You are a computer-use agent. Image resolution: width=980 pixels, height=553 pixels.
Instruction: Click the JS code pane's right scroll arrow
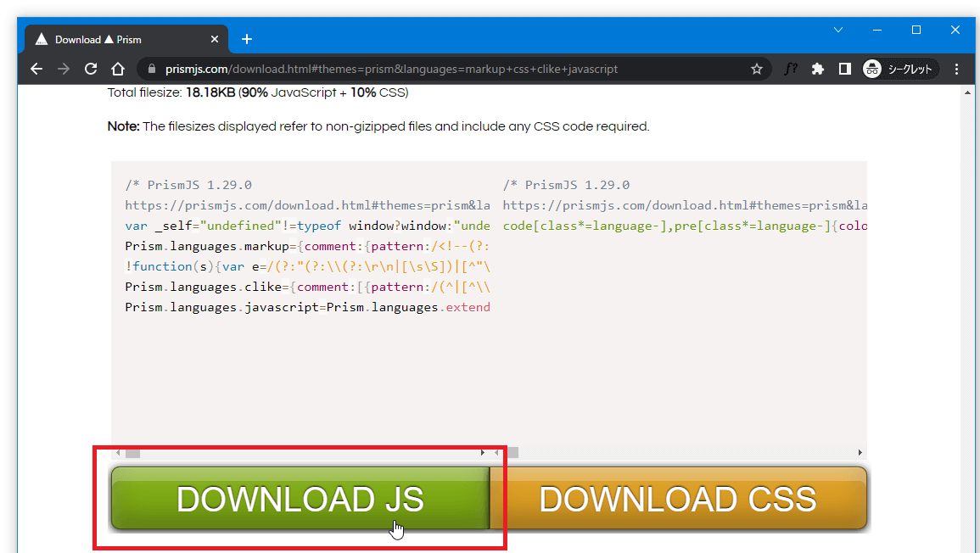[483, 453]
